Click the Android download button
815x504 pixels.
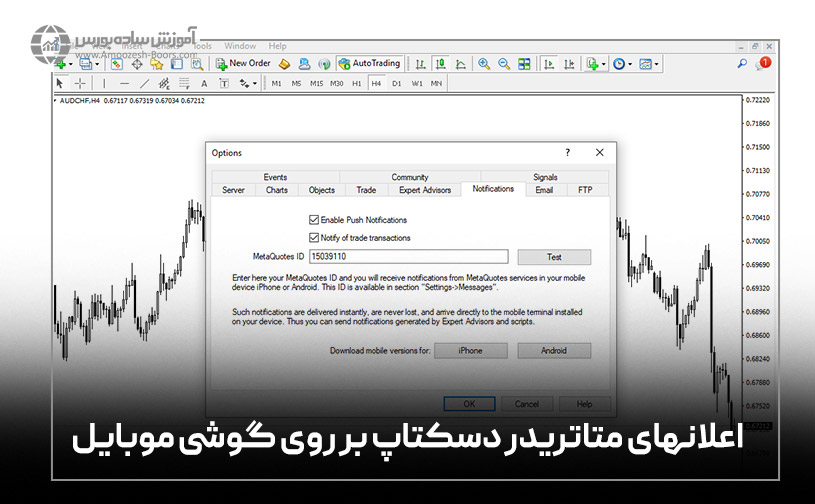[554, 351]
